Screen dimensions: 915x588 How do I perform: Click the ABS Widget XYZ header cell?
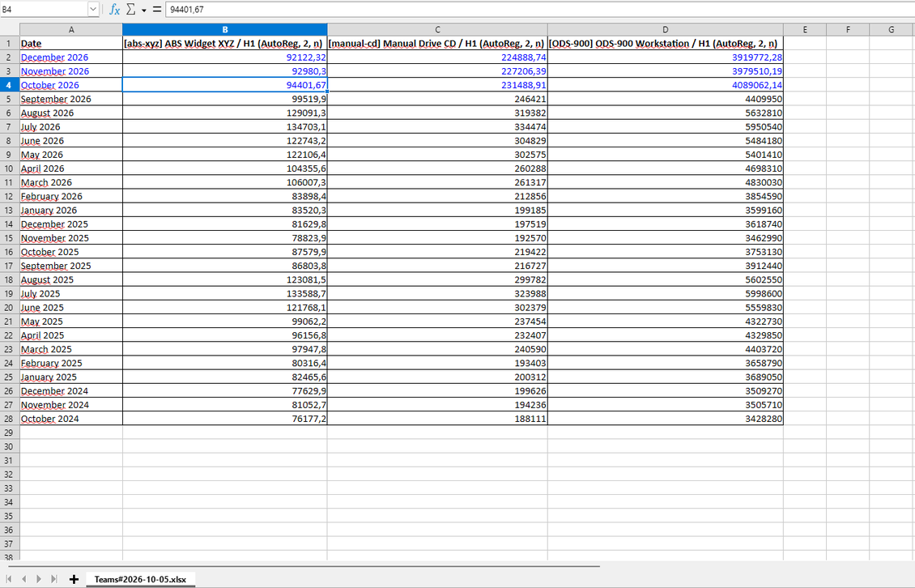[224, 43]
